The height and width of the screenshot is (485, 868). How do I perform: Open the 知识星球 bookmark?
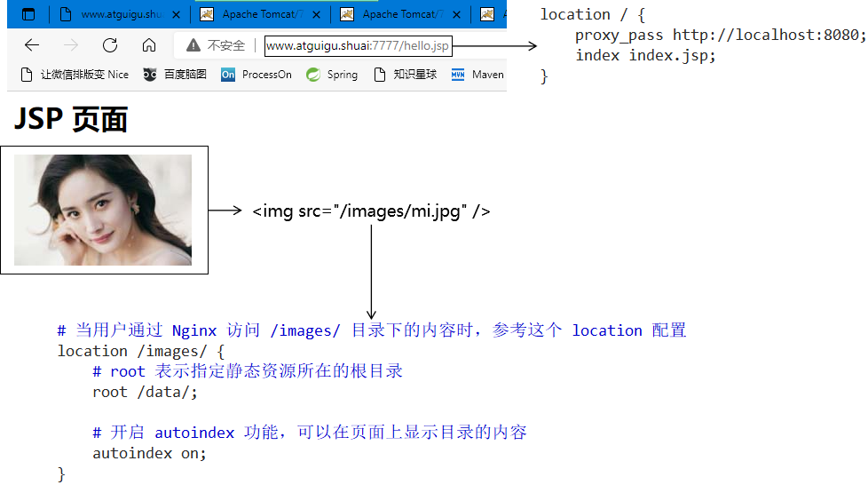406,75
